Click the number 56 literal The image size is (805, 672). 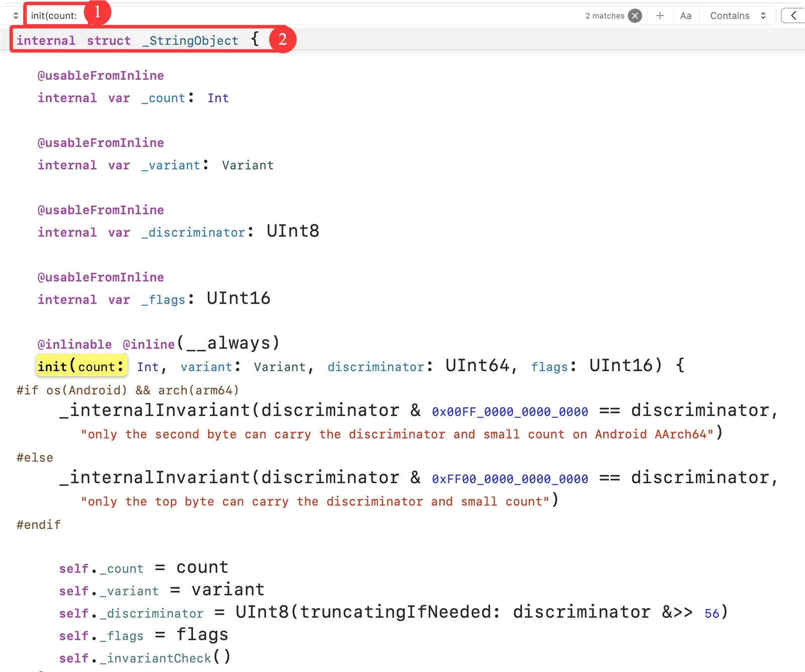711,613
